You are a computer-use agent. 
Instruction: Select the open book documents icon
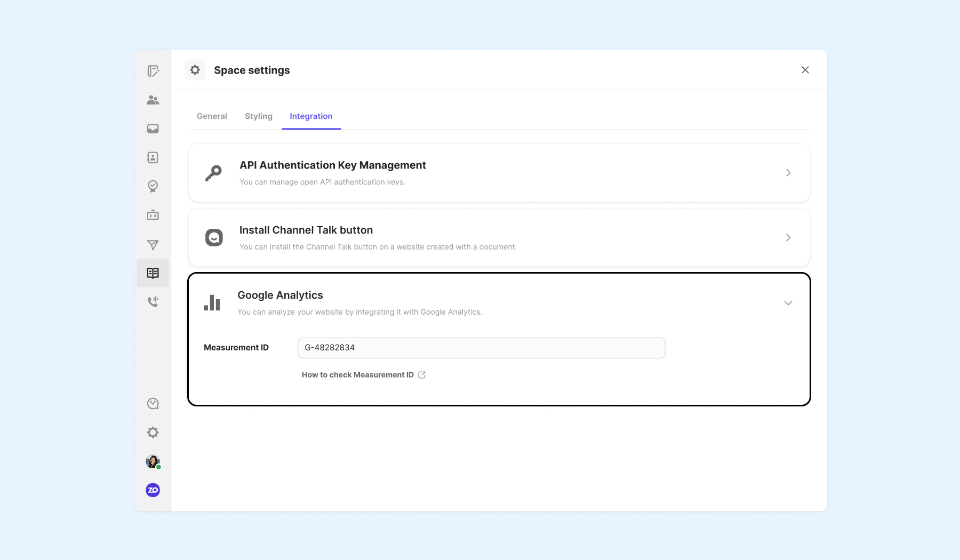(153, 273)
